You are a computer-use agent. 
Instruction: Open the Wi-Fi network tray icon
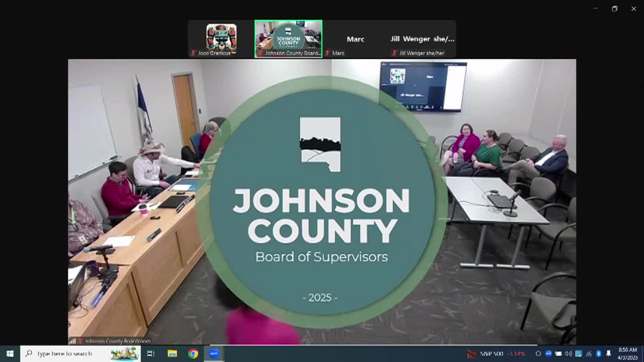point(589,353)
